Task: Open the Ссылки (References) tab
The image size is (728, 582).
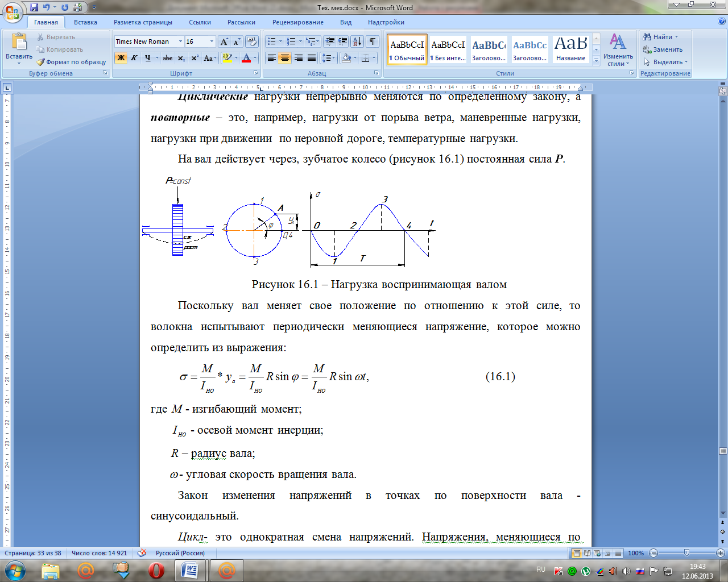Action: pos(200,22)
